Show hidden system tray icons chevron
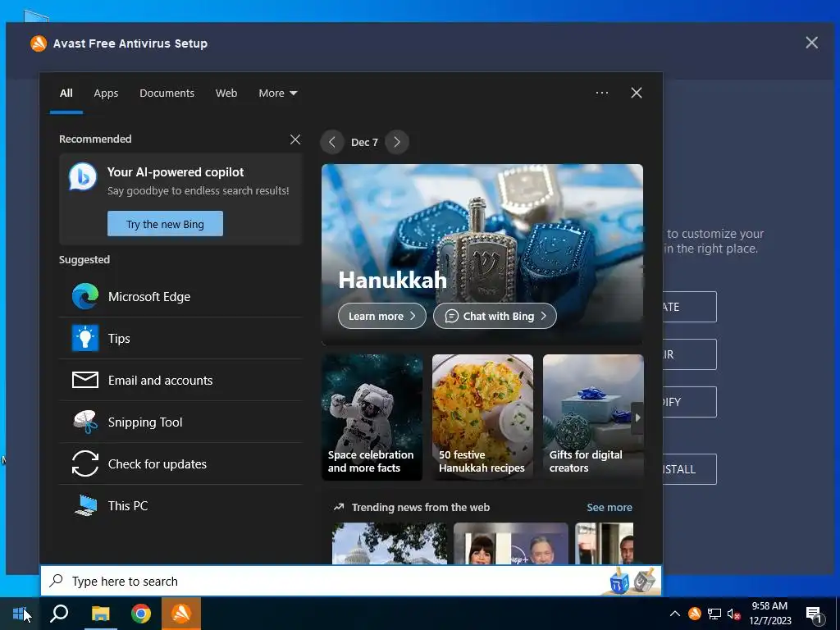This screenshot has width=840, height=630. (x=675, y=614)
